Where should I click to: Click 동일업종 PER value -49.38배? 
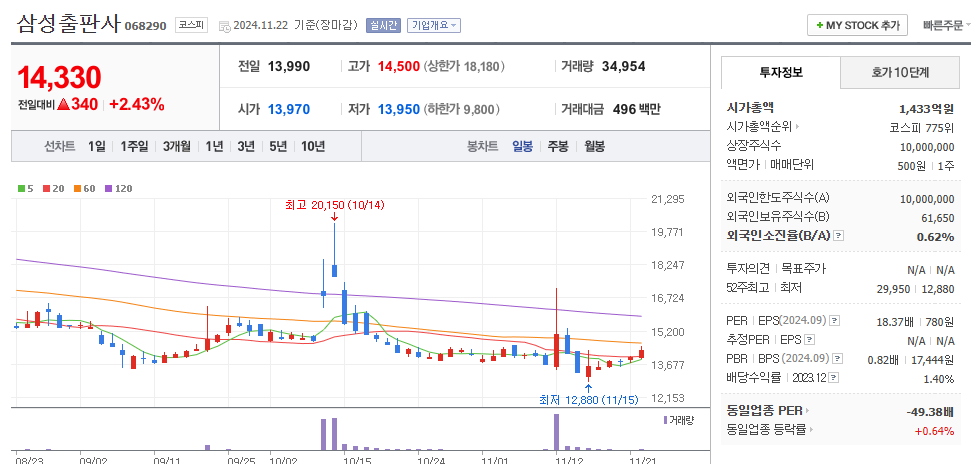(x=930, y=412)
